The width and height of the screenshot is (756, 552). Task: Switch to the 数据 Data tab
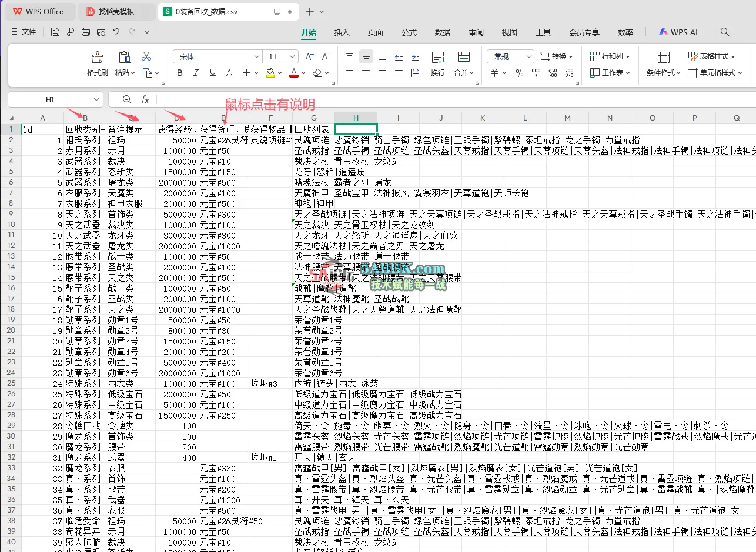(x=443, y=32)
